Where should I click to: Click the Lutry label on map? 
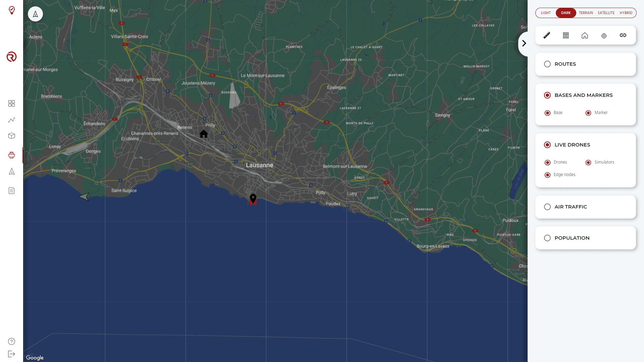352,194
